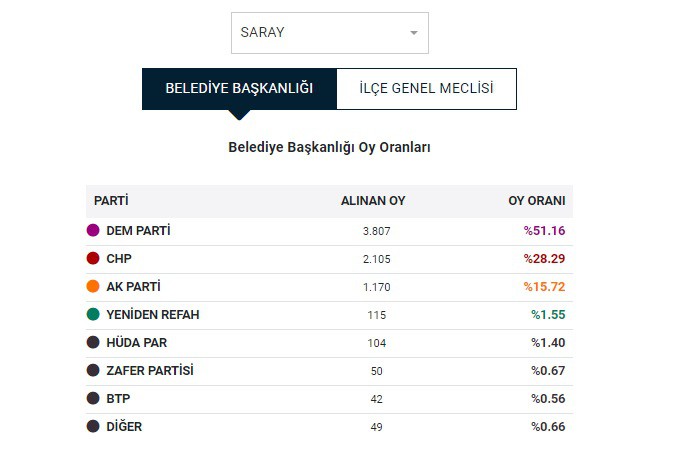690x473 pixels.
Task: Click the dark HÜDA PAR dot
Action: click(x=93, y=342)
